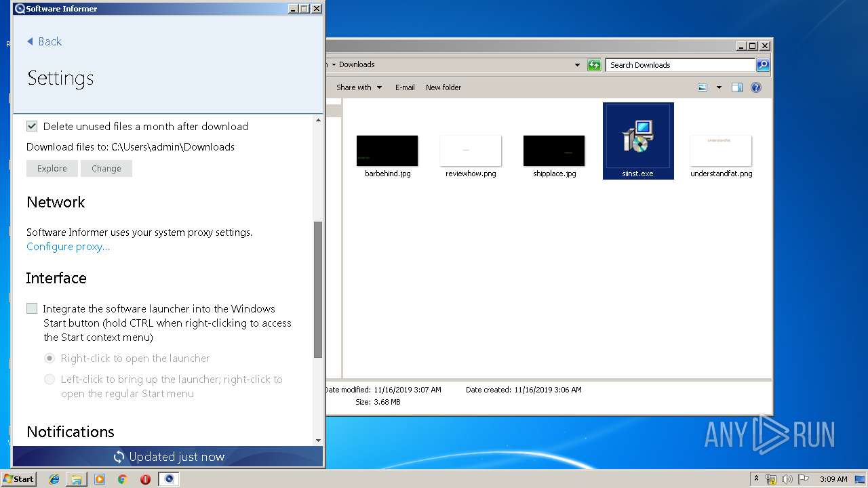Click Date created value in details pane
This screenshot has width=868, height=488.
tap(548, 390)
